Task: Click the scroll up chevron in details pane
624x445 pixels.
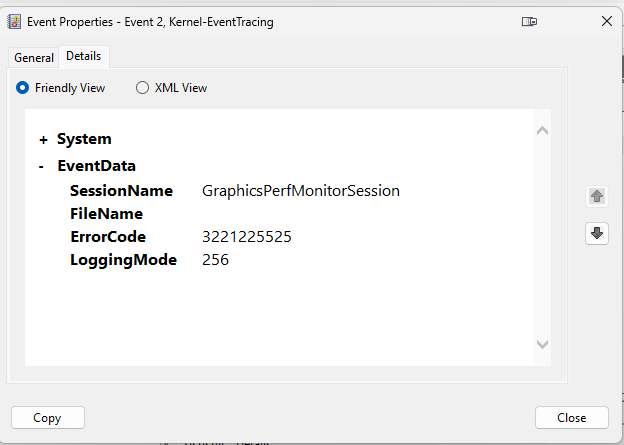Action: click(x=542, y=131)
